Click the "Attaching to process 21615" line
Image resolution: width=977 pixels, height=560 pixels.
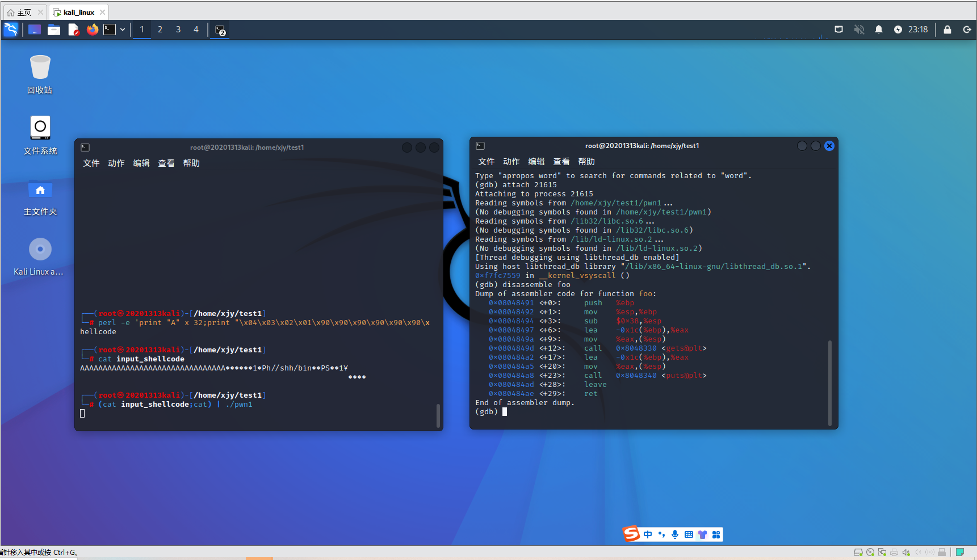point(534,194)
